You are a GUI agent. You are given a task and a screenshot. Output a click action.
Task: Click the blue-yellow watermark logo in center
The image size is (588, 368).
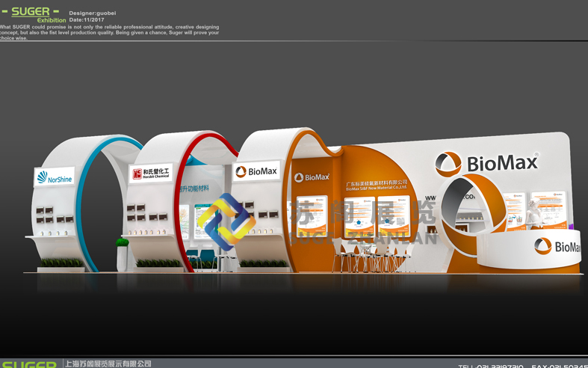(x=226, y=221)
